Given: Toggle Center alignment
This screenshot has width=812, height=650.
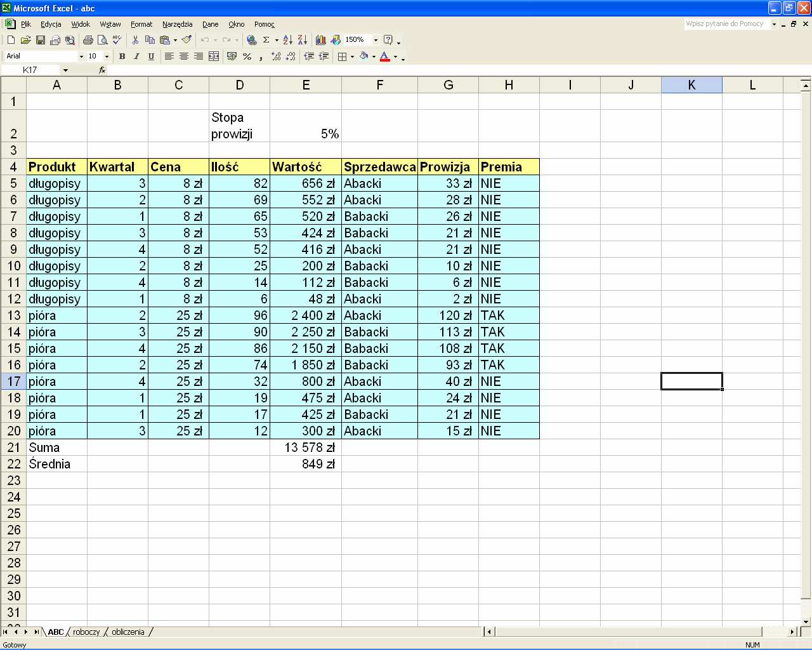Looking at the screenshot, I should (184, 56).
